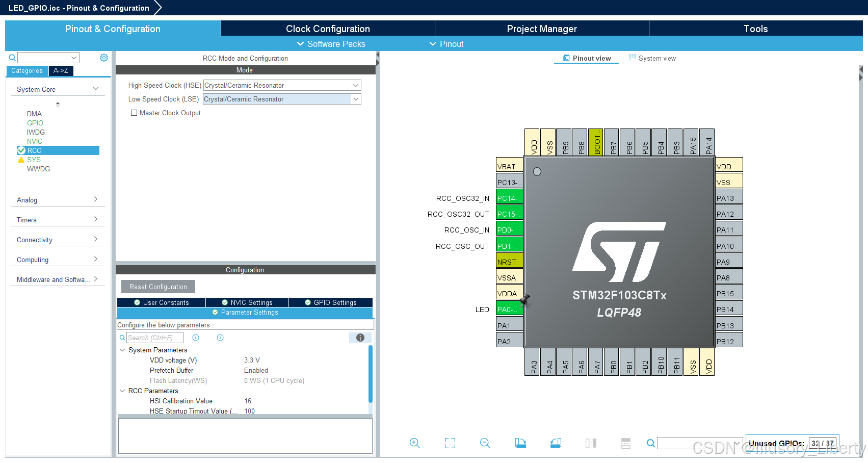
Task: Toggle the Master Clock Output checkbox
Action: click(x=134, y=113)
